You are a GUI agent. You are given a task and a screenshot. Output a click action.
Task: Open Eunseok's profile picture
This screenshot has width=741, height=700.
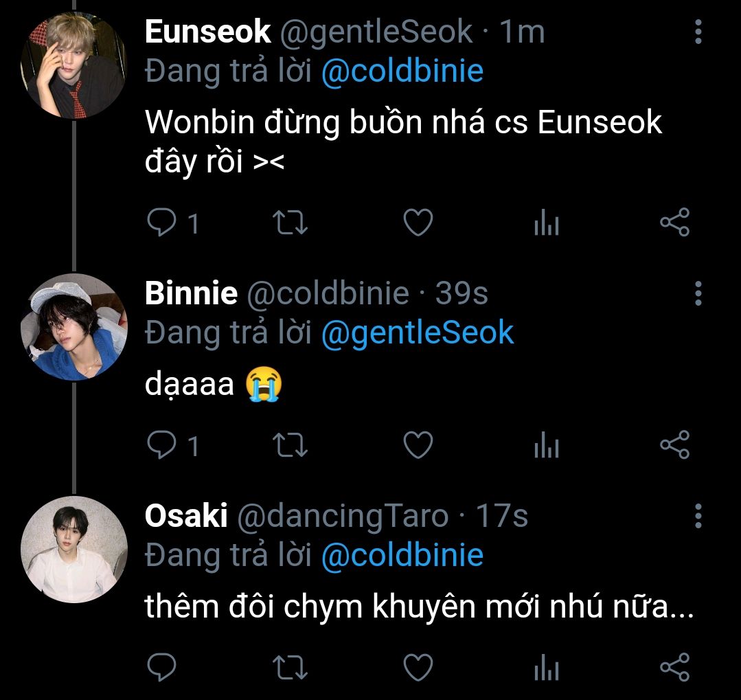tap(73, 66)
